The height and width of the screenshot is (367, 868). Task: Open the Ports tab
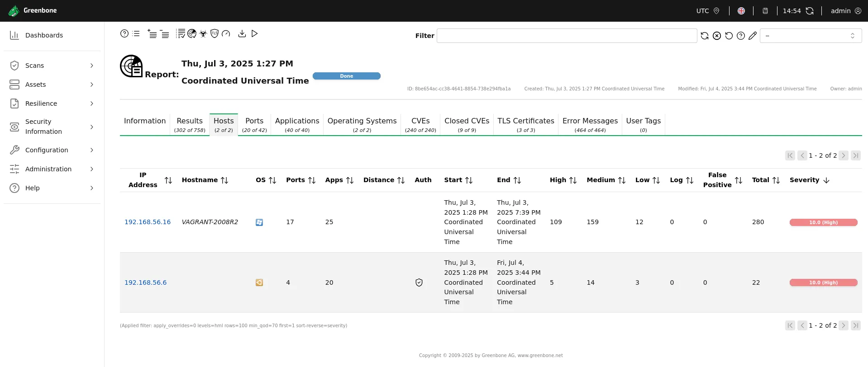point(254,124)
